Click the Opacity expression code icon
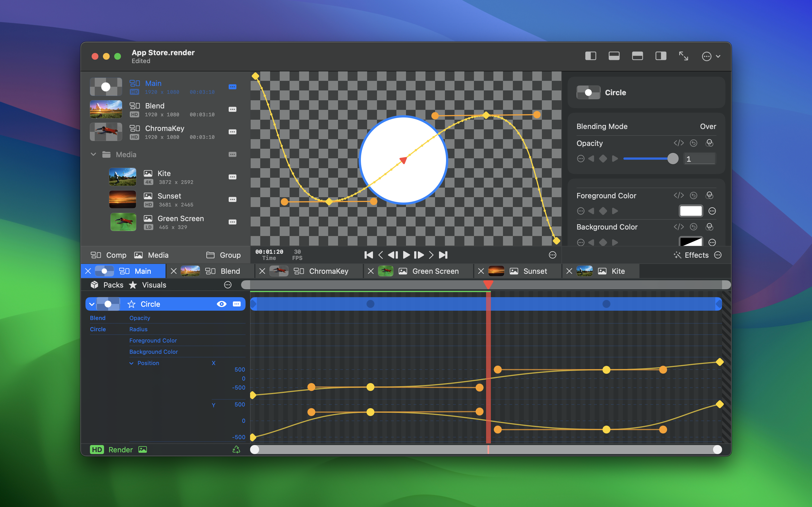Image resolution: width=812 pixels, height=507 pixels. (678, 143)
